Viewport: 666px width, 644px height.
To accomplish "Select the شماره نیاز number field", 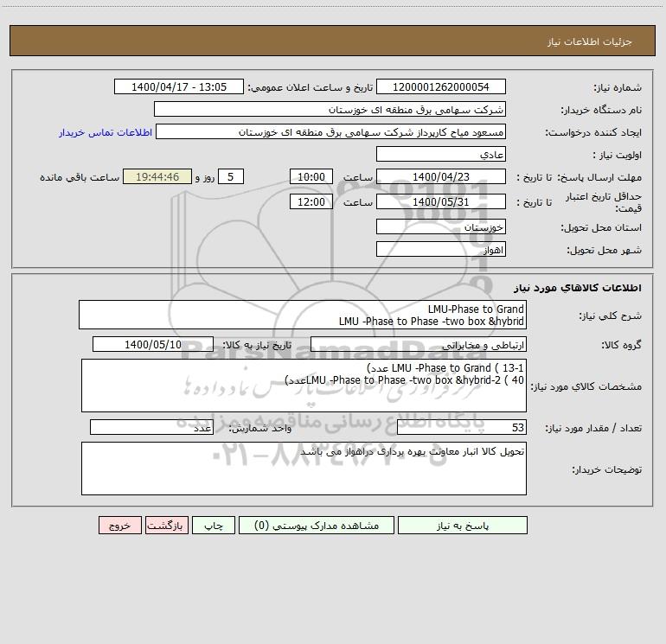I will [x=441, y=87].
